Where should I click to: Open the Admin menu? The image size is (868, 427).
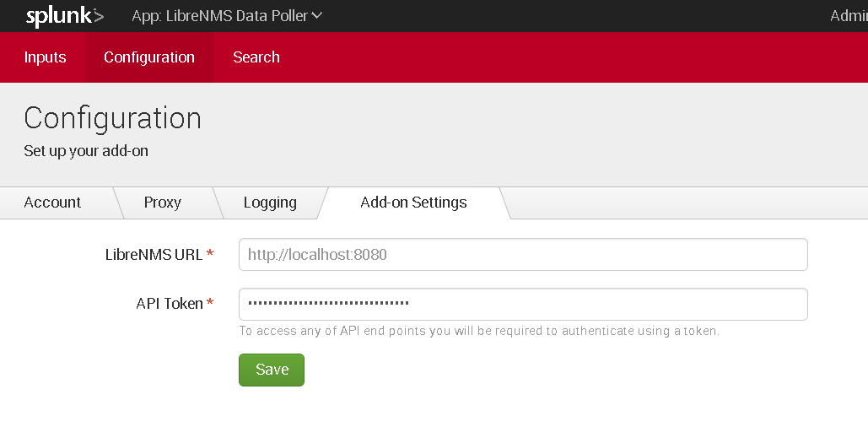coord(849,16)
